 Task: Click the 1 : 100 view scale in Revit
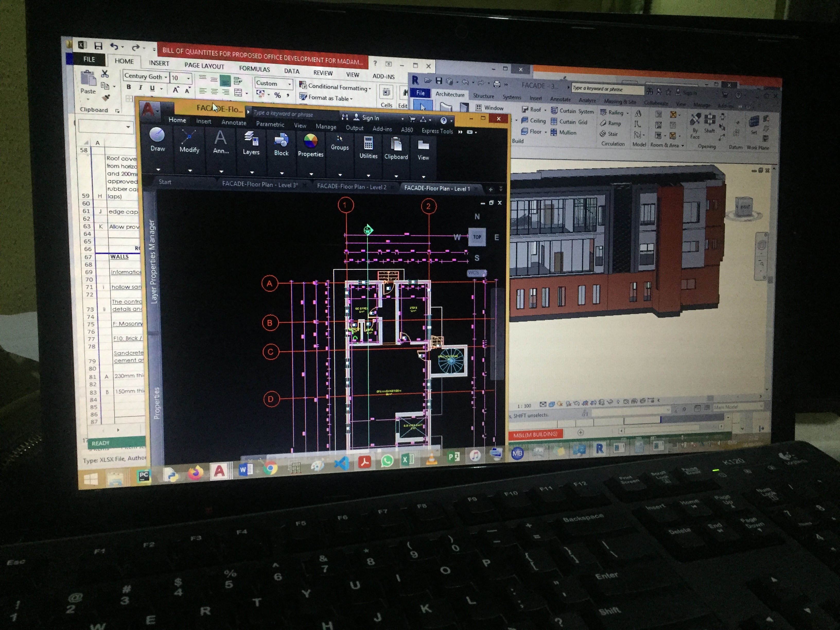(524, 406)
